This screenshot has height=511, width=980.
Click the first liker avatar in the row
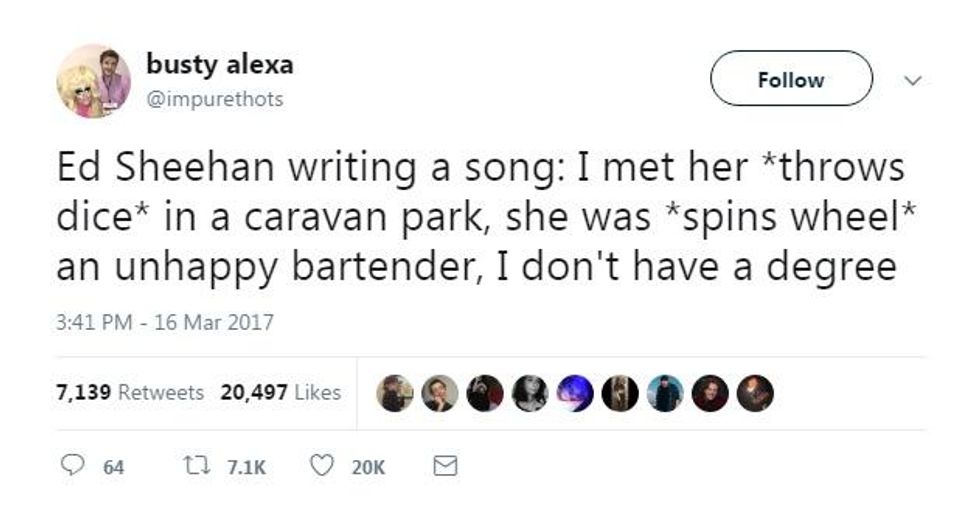395,393
